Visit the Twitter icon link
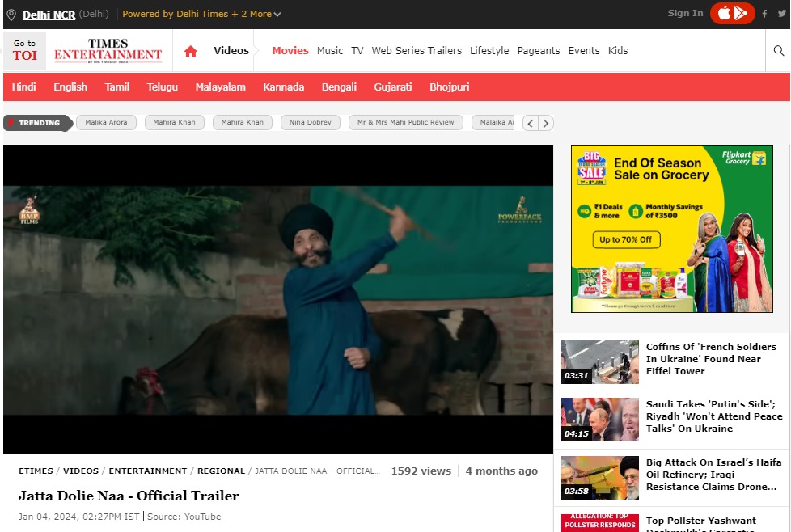The height and width of the screenshot is (532, 791). pos(782,14)
